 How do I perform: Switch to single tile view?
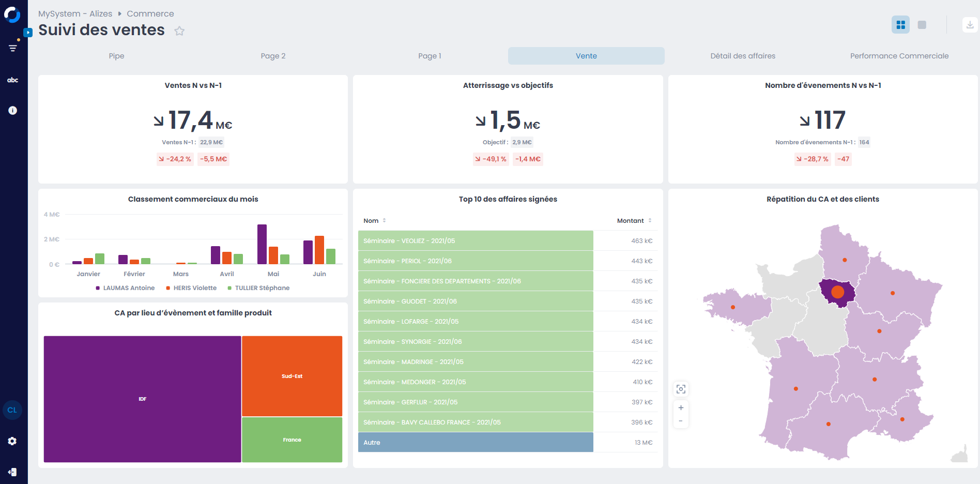click(922, 25)
